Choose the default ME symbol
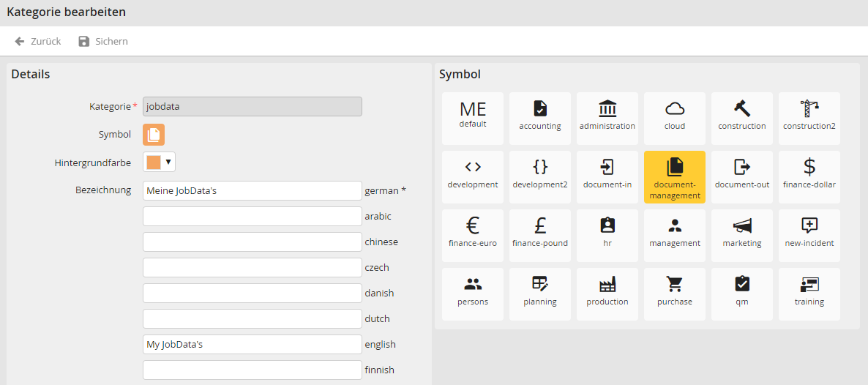 472,113
